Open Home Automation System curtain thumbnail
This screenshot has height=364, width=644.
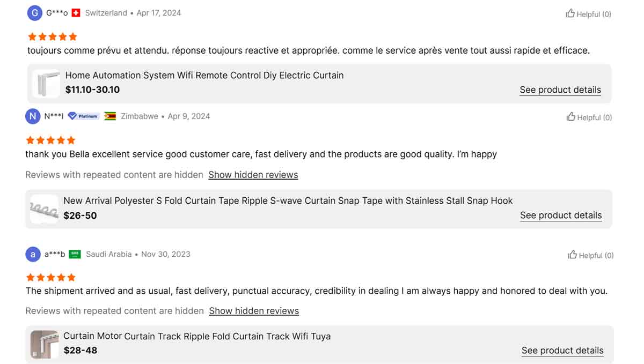click(46, 84)
